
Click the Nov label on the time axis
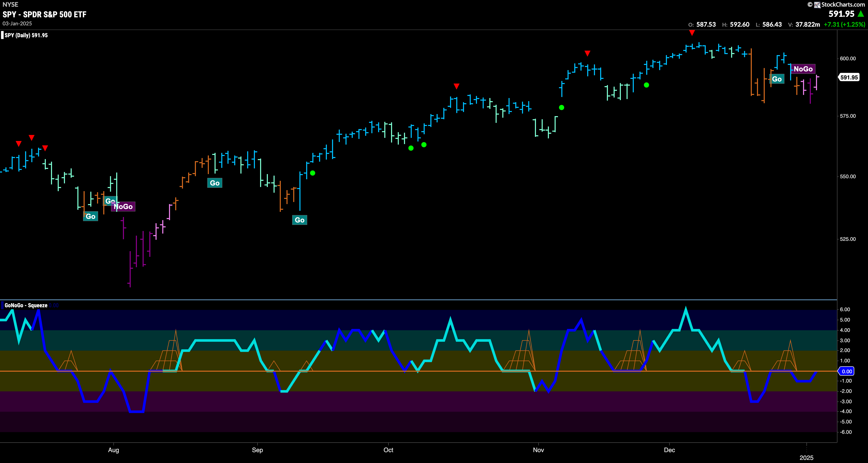(x=539, y=450)
